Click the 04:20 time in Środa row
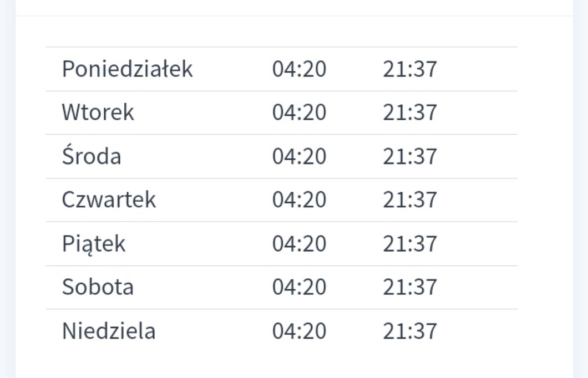 point(299,156)
